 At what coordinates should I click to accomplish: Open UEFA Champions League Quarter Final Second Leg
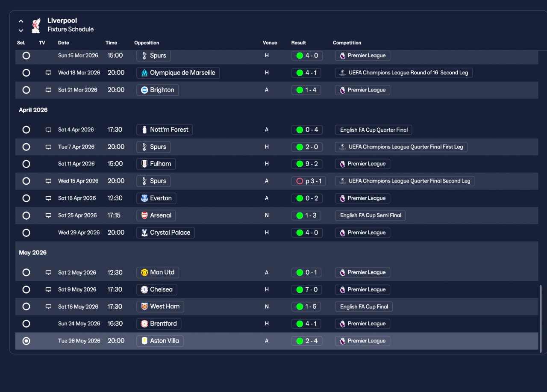[405, 181]
